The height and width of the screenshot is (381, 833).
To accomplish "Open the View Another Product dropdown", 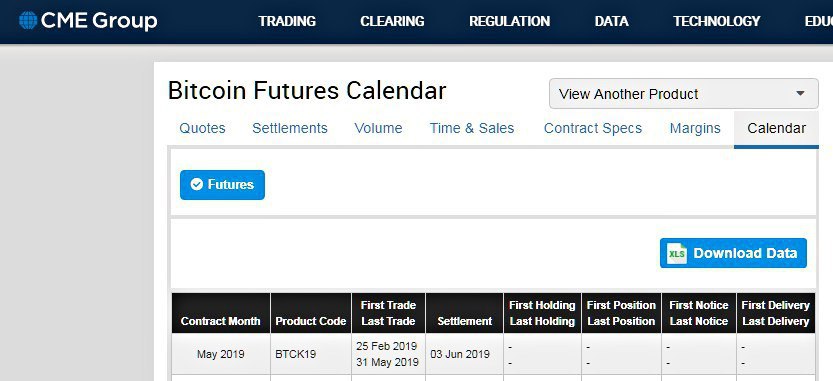I will 684,94.
